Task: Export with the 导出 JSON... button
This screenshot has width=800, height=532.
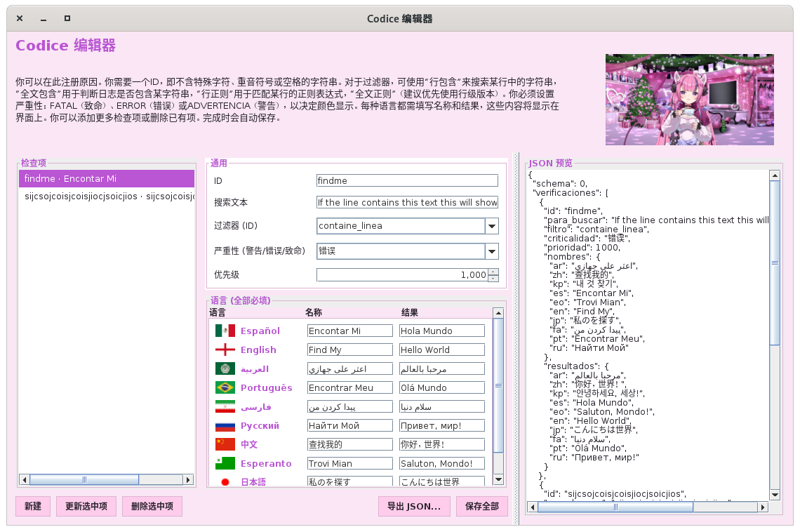Action: pyautogui.click(x=414, y=506)
